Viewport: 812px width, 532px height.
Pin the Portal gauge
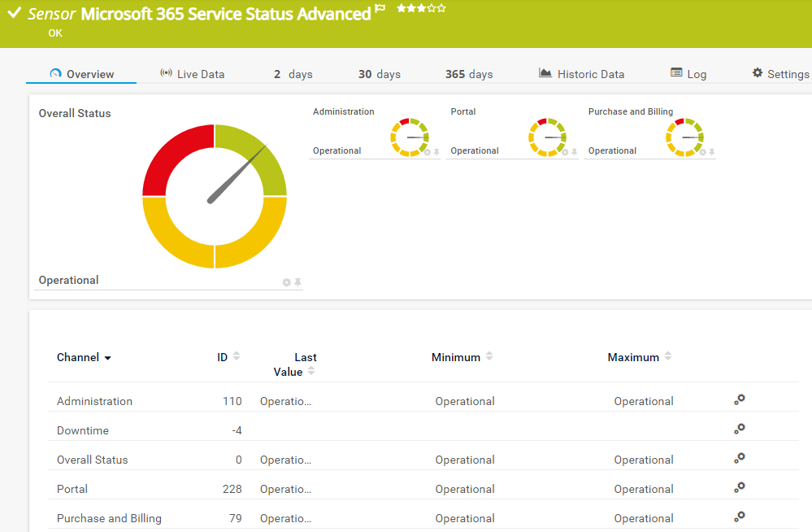click(575, 152)
